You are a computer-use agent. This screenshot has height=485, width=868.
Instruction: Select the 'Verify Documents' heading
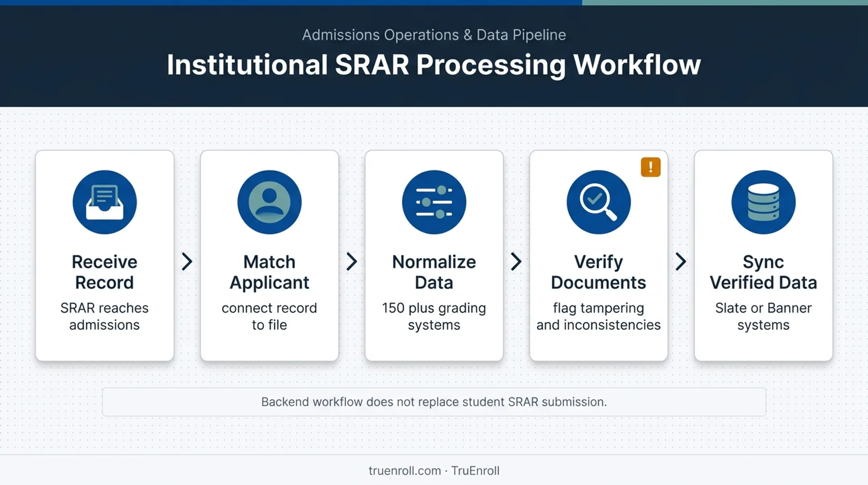(598, 272)
